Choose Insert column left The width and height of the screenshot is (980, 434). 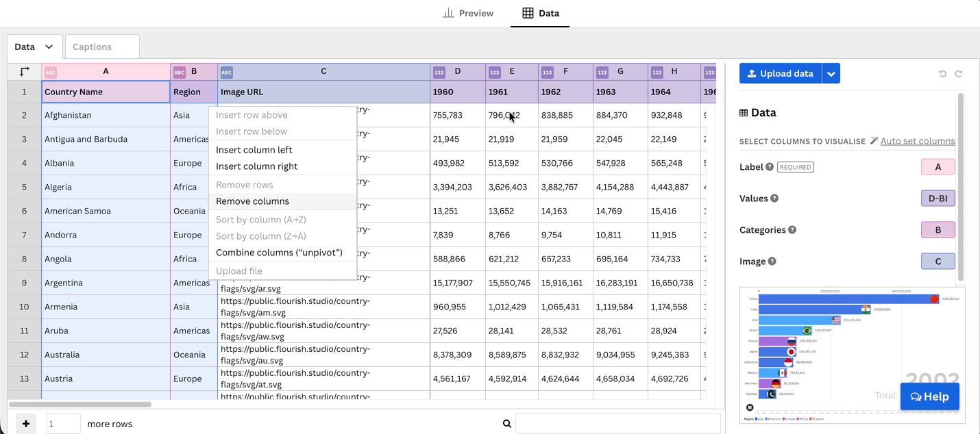254,150
